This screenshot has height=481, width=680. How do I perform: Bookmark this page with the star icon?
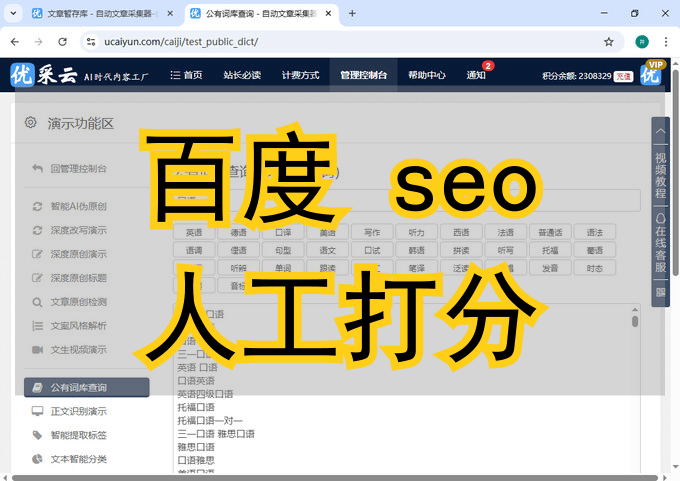point(608,42)
